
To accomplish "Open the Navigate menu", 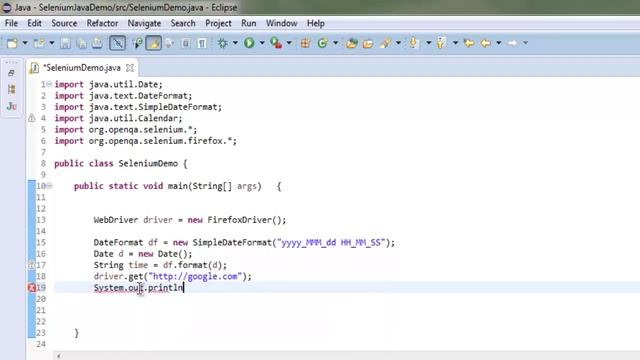I will coord(144,23).
